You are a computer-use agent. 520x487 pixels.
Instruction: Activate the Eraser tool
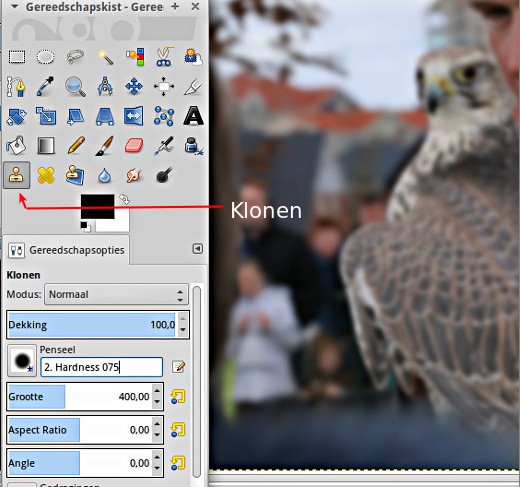coord(134,146)
